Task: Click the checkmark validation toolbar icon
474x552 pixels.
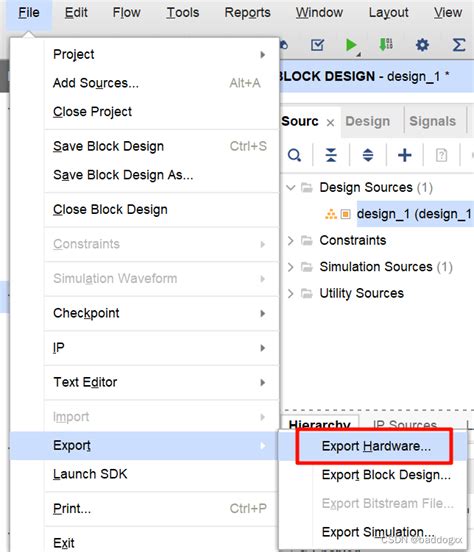Action: [x=317, y=45]
